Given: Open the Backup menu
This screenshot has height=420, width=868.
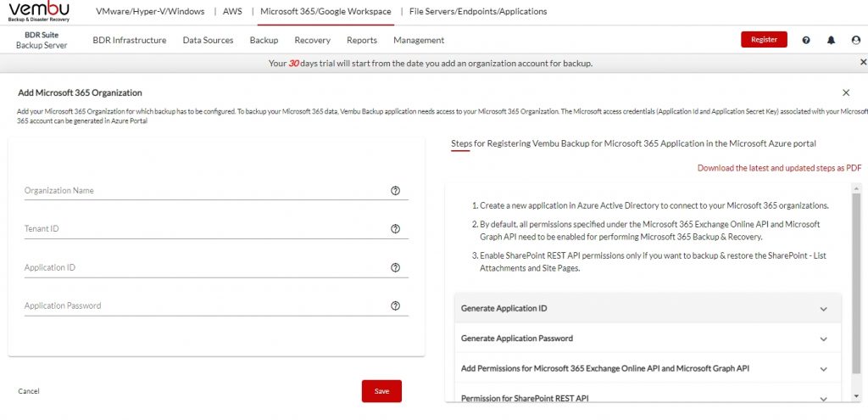Looking at the screenshot, I should pos(264,40).
